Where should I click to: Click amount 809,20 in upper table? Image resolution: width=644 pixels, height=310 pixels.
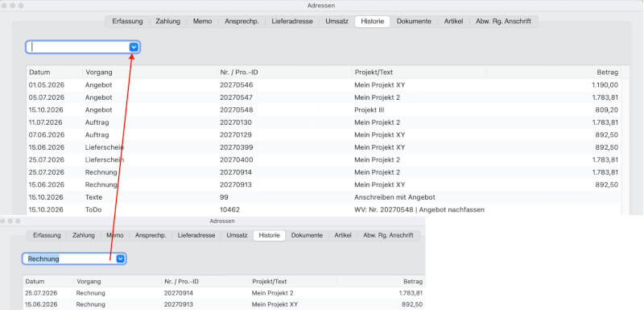tap(607, 110)
